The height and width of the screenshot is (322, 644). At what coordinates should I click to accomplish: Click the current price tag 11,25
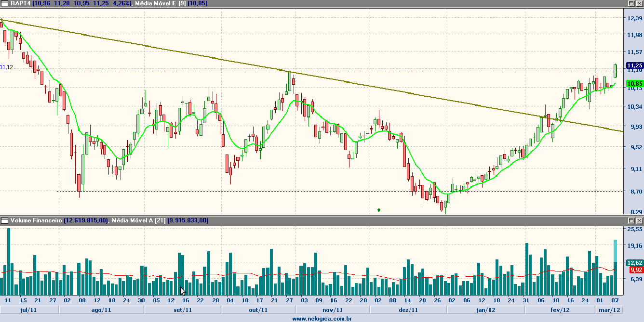click(634, 65)
